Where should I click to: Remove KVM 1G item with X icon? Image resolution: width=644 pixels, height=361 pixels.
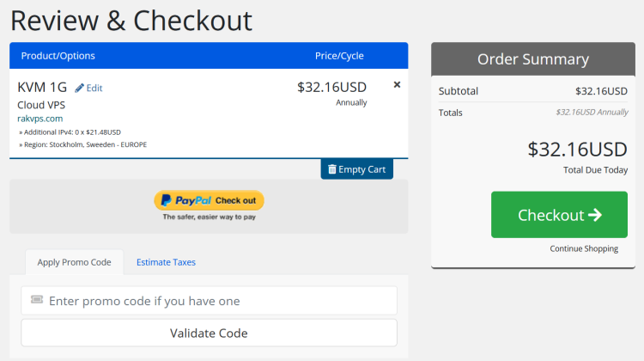pyautogui.click(x=397, y=85)
